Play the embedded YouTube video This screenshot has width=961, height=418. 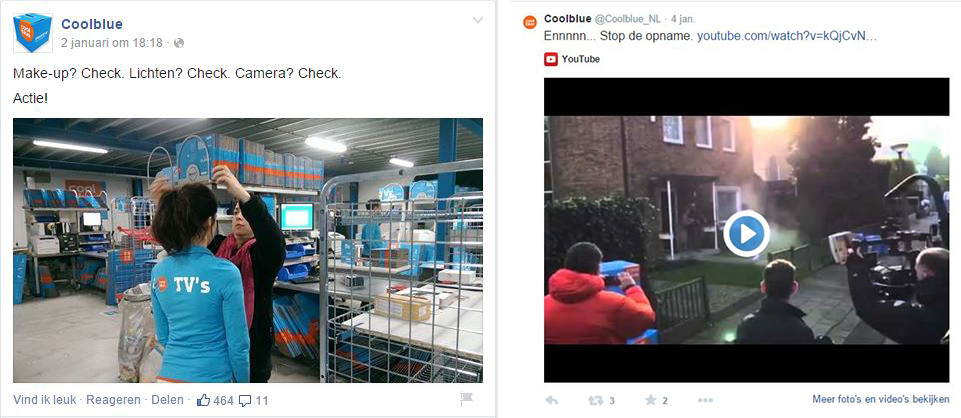pyautogui.click(x=746, y=234)
